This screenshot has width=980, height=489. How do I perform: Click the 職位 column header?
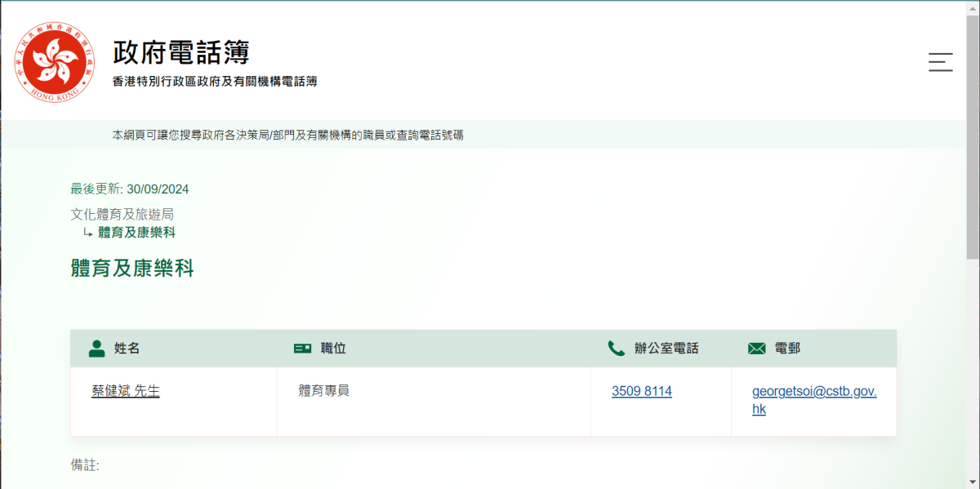[333, 349]
